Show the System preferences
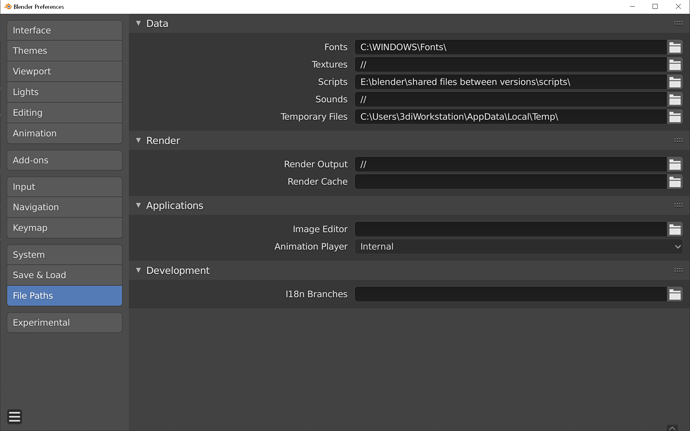This screenshot has height=431, width=690. pos(65,254)
